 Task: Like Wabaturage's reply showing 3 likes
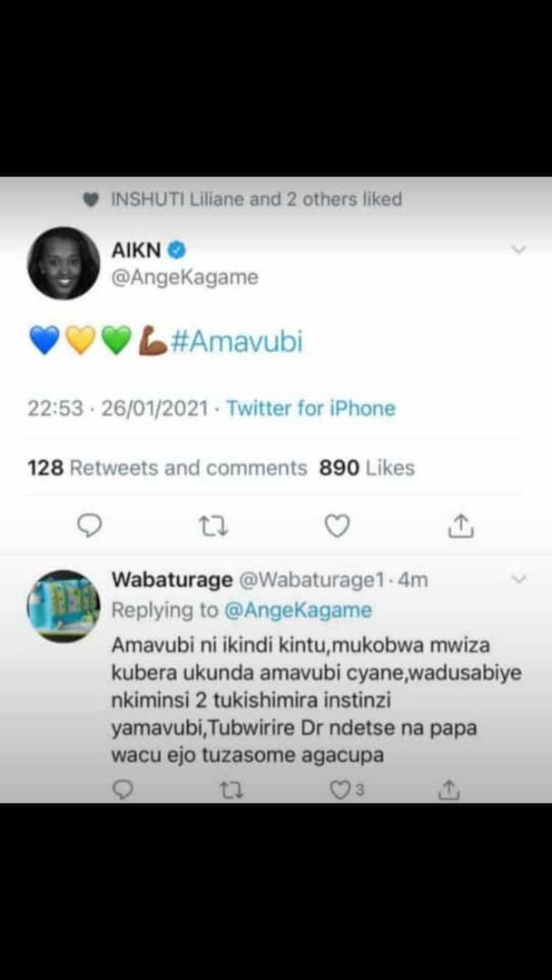(x=346, y=790)
